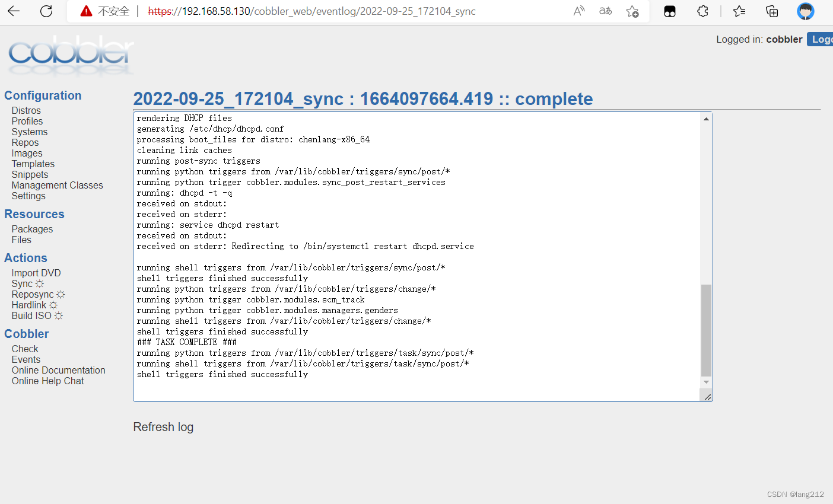Select the gear icon next to Build ISO
The width and height of the screenshot is (833, 504).
(58, 316)
